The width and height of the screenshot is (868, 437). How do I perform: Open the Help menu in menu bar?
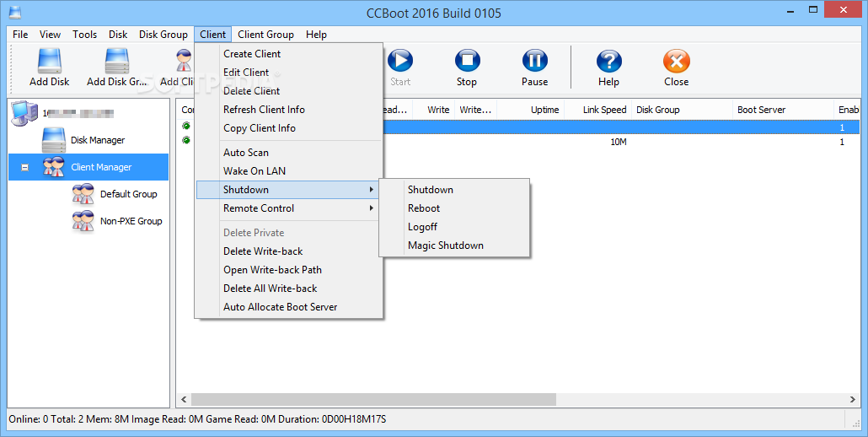point(316,35)
